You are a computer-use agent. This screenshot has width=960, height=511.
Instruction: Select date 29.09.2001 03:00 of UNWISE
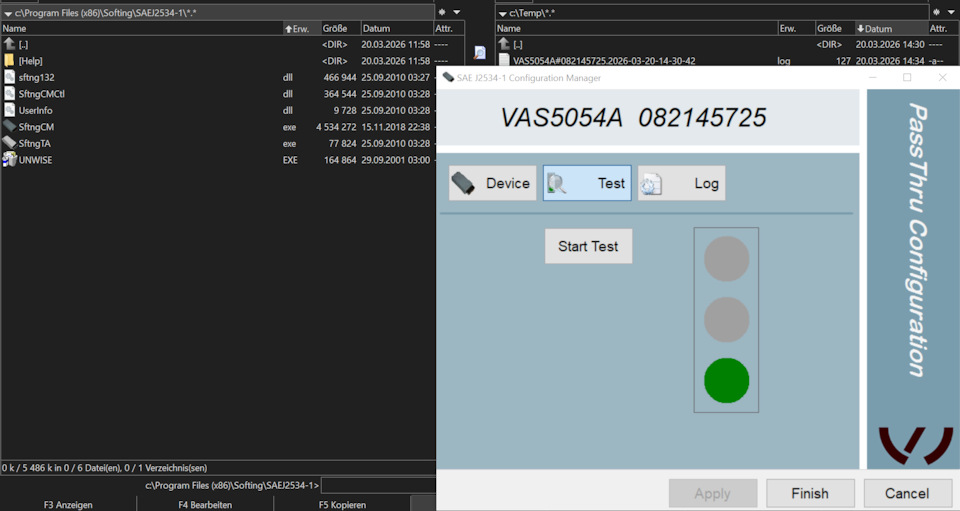[x=396, y=160]
